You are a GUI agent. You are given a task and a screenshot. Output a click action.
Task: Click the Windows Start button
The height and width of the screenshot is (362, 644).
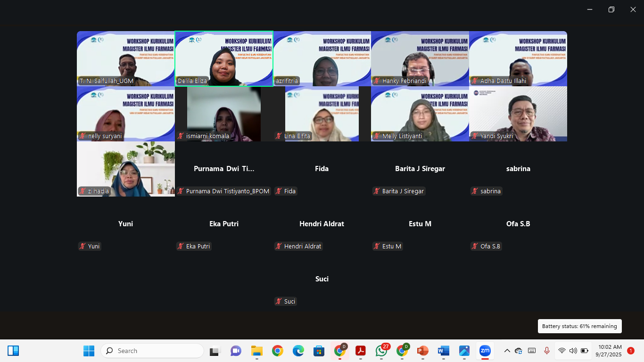coord(89,351)
